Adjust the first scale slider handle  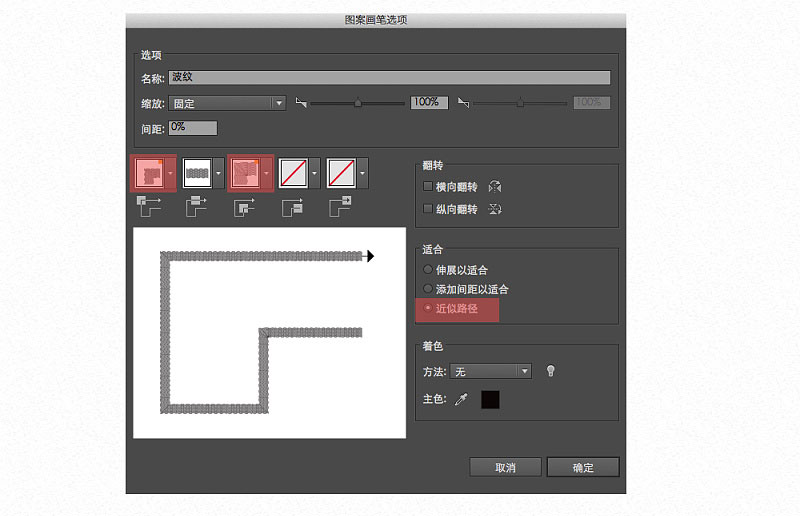tap(358, 103)
